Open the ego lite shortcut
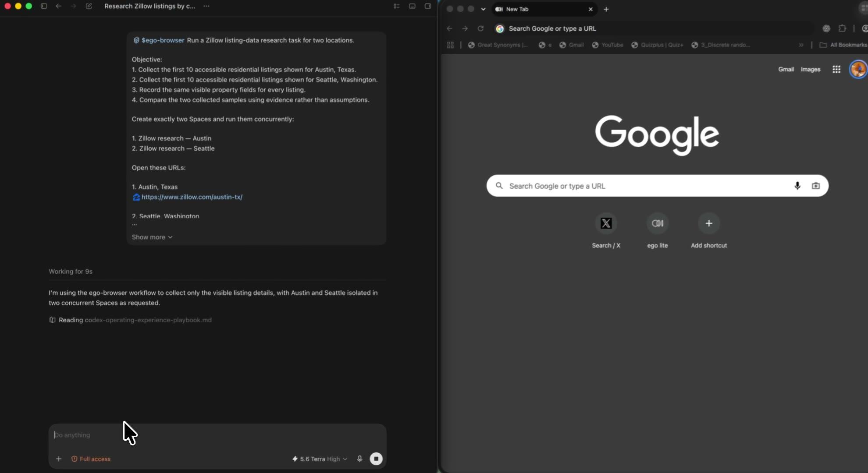The image size is (868, 473). (658, 231)
